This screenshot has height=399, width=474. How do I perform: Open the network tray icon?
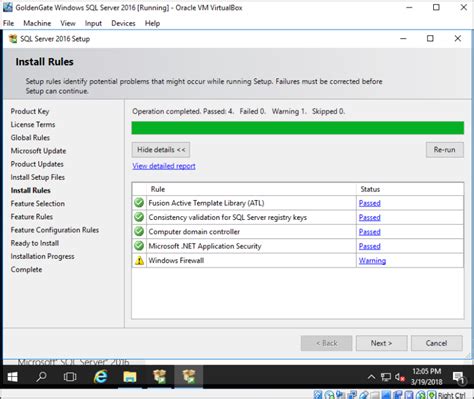(386, 377)
